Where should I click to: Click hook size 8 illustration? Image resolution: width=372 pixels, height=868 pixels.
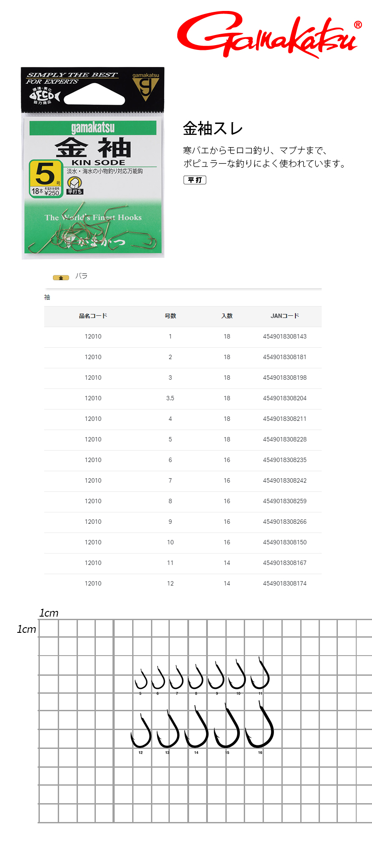(x=196, y=677)
